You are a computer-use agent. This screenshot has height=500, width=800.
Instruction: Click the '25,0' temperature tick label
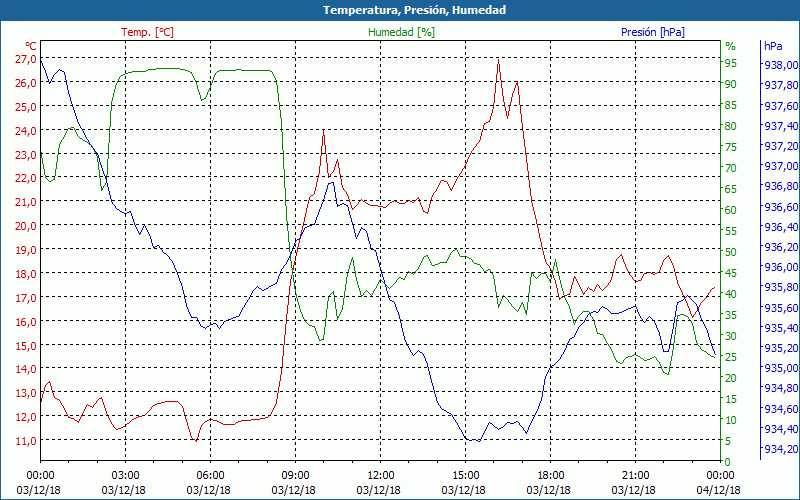(26, 107)
